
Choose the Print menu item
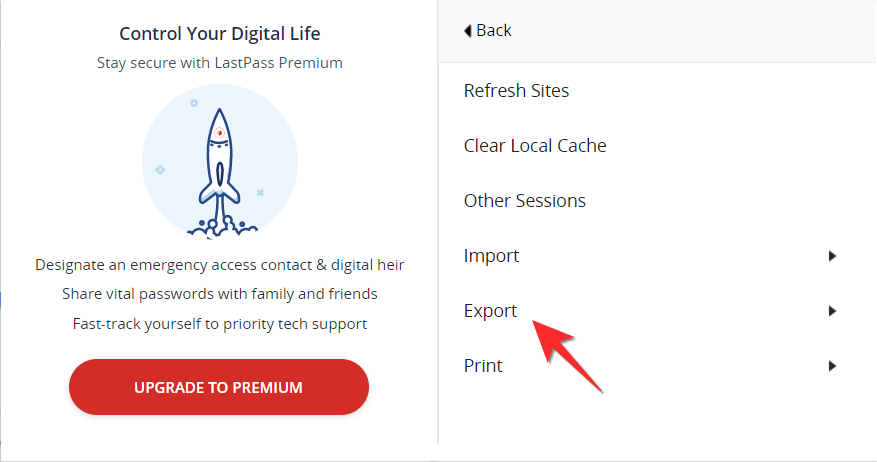(483, 366)
